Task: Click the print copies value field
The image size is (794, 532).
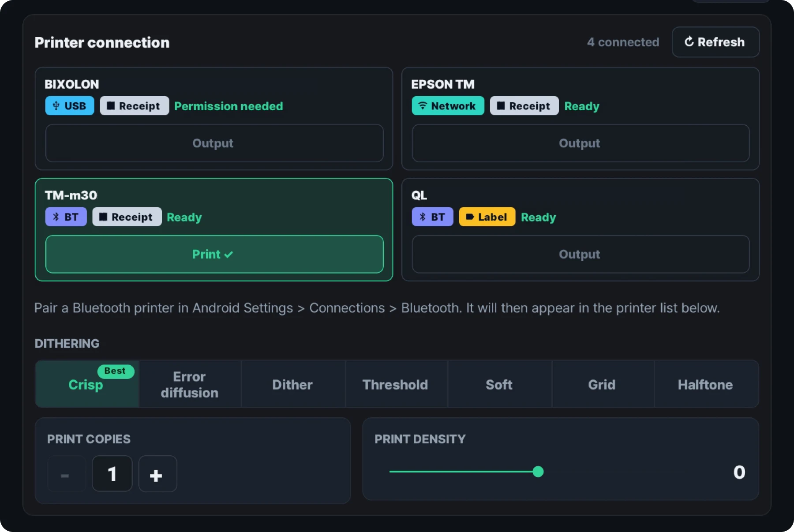Action: [x=112, y=474]
